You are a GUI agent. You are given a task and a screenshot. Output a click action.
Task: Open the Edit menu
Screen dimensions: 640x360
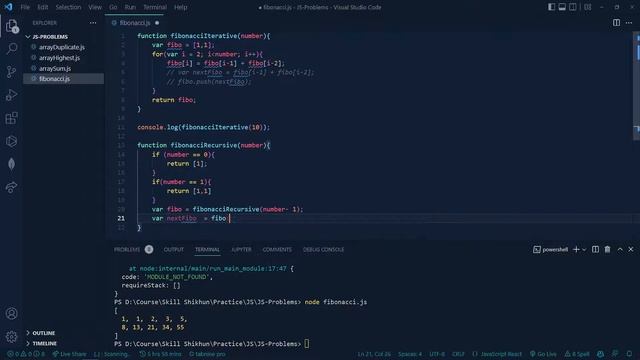point(42,7)
